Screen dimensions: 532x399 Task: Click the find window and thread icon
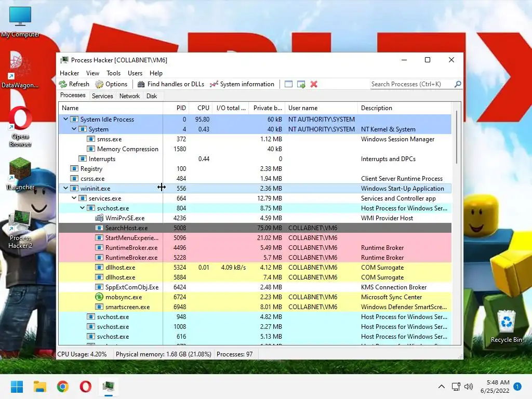[301, 84]
